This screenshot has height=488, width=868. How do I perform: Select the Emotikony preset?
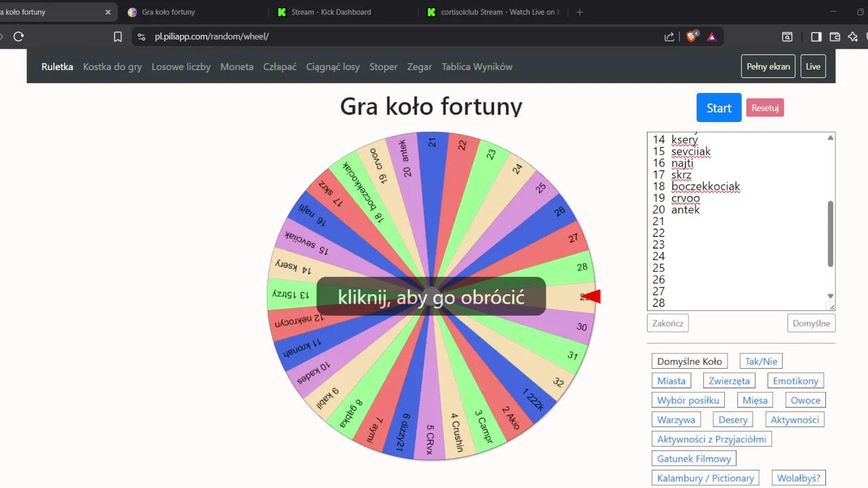click(x=795, y=381)
